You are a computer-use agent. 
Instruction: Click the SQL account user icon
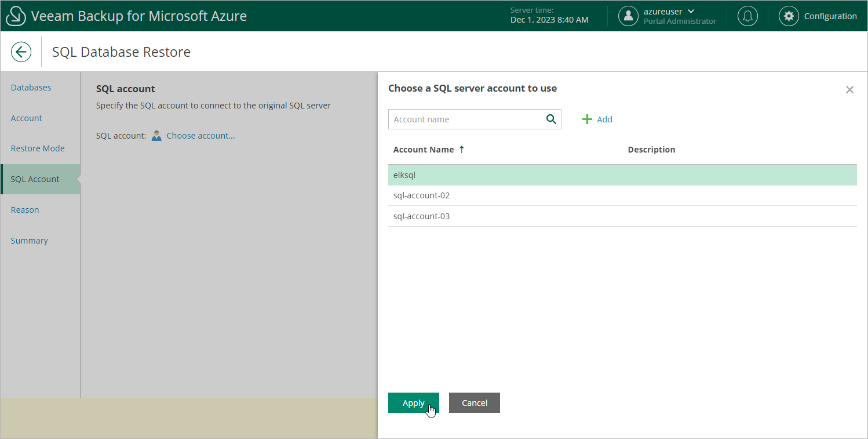click(x=156, y=136)
